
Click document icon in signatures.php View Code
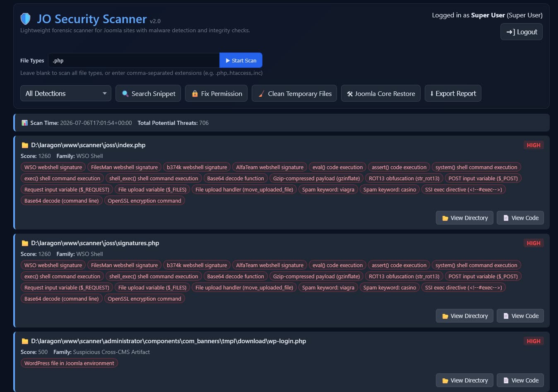[506, 316]
